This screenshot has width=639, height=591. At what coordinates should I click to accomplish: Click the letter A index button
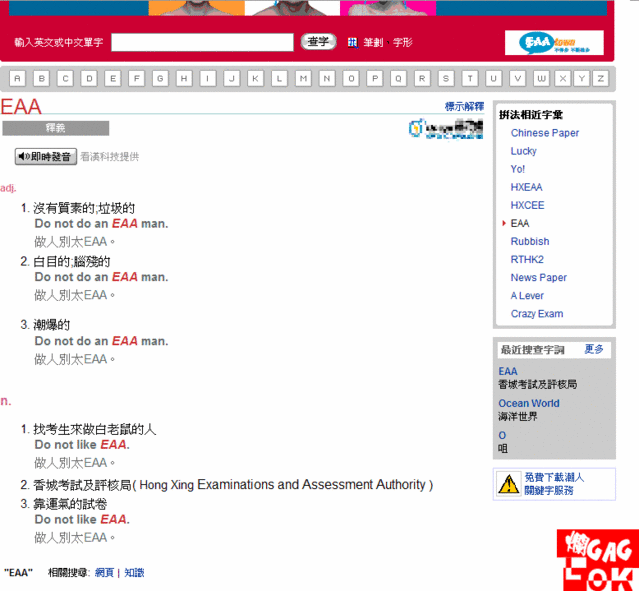coord(18,78)
